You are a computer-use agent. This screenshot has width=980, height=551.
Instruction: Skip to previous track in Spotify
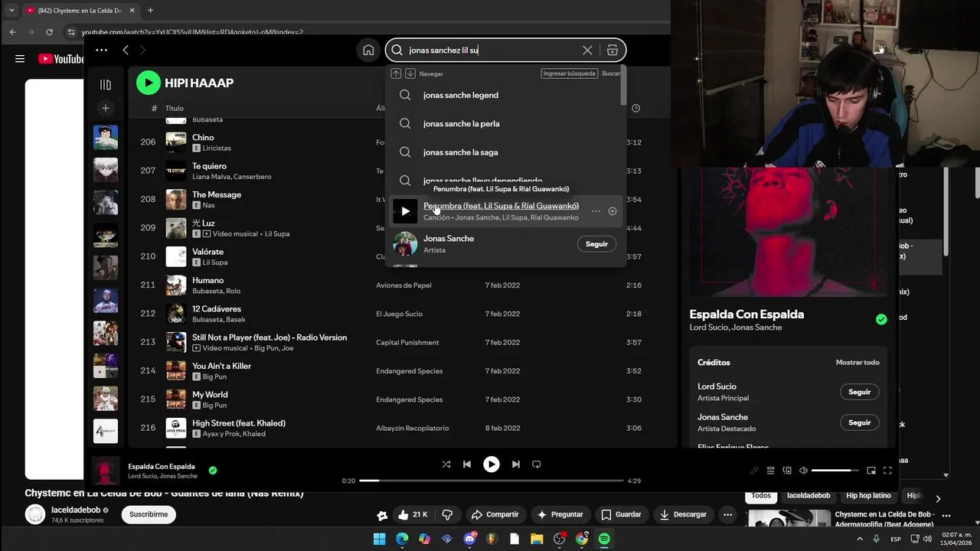[x=467, y=464]
